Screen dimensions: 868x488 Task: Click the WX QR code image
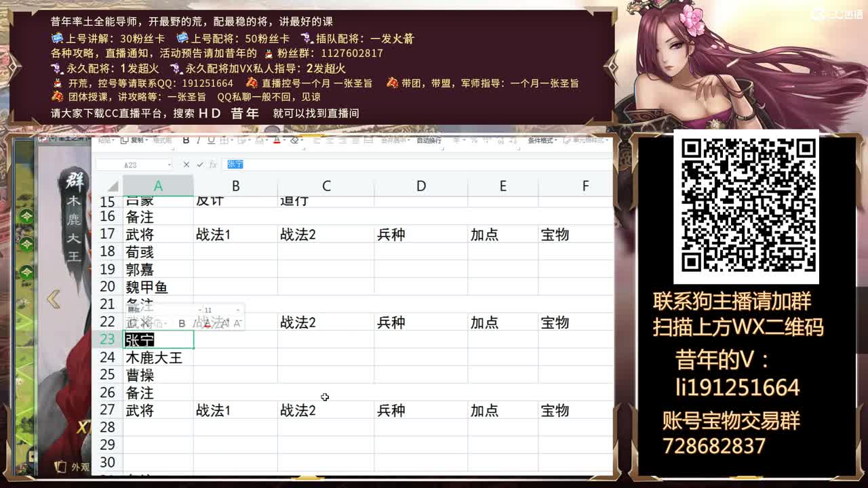pyautogui.click(x=746, y=205)
